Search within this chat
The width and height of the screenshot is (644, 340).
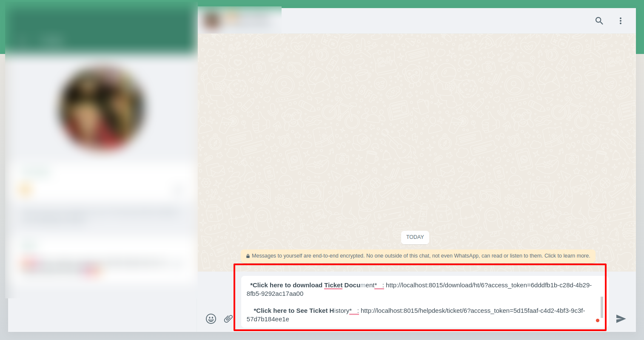tap(599, 21)
